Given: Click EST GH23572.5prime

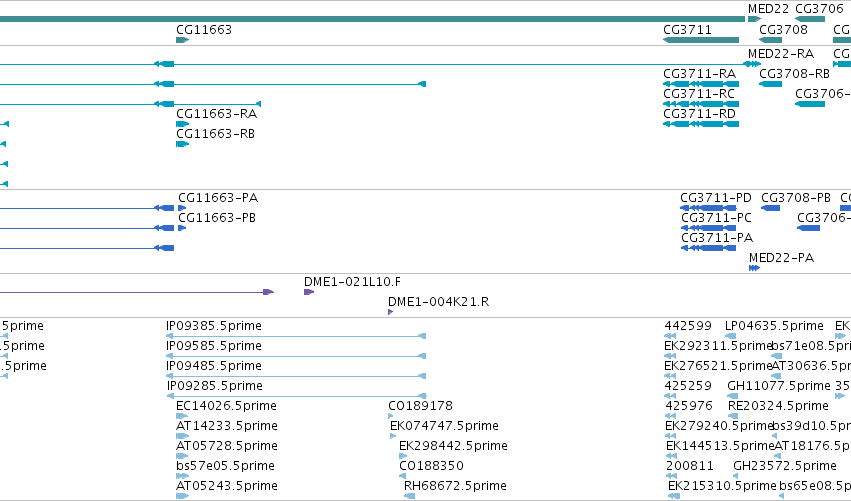Looking at the screenshot, I should click(x=785, y=466).
